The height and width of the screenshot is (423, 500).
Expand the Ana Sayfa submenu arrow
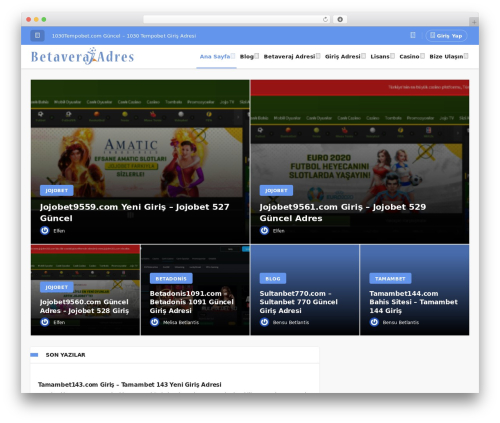point(233,56)
